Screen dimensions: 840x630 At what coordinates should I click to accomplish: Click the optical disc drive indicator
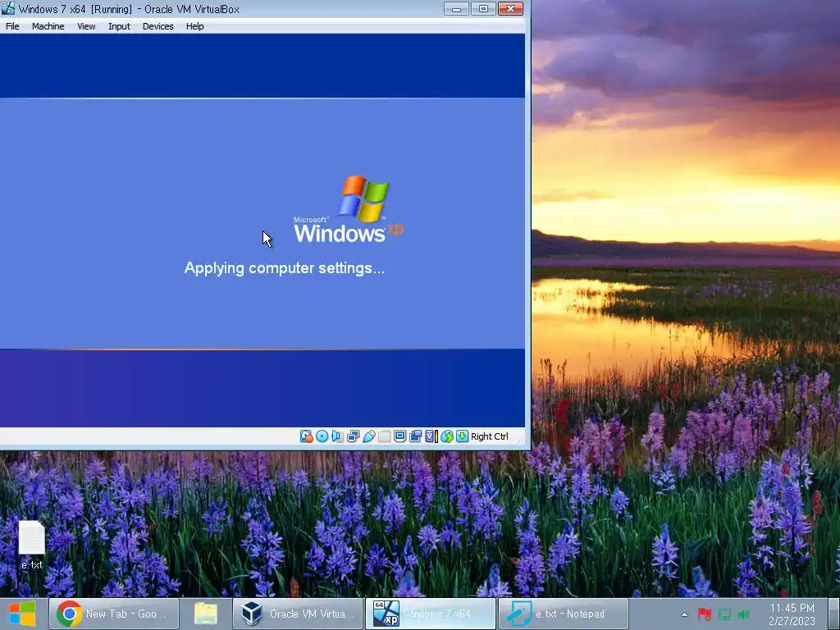click(x=322, y=436)
